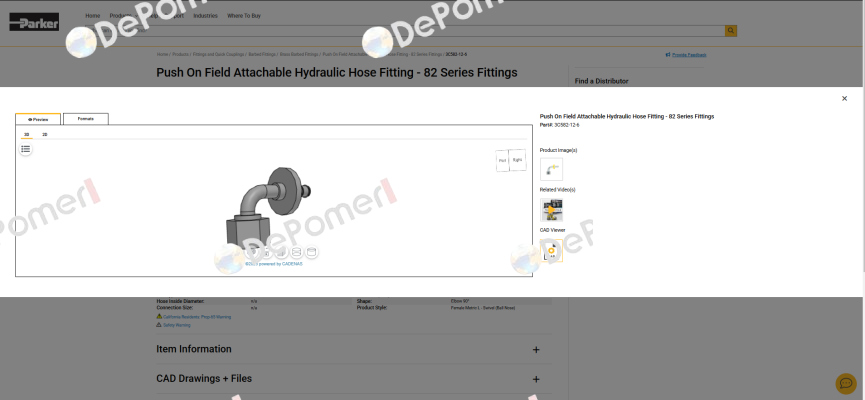This screenshot has height=400, width=865.
Task: Click the Front face of view cube
Action: point(502,161)
